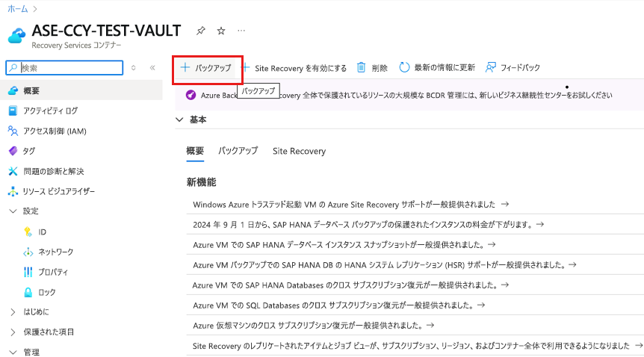
Task: Click the 削除 trash icon
Action: [x=361, y=67]
